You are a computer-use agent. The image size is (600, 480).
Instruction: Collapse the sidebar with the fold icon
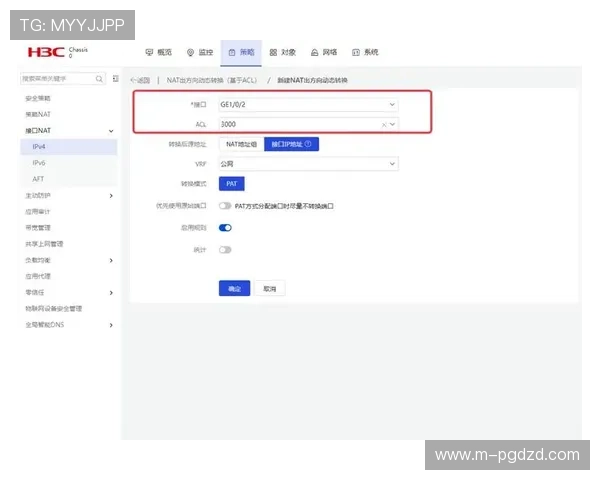click(115, 79)
